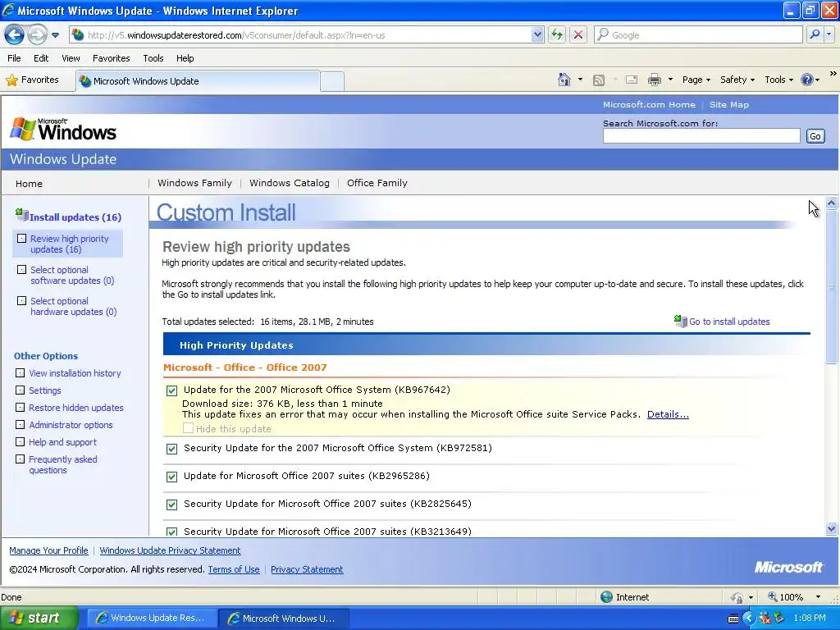Viewport: 840px width, 630px height.
Task: Open the Help menu
Action: click(185, 58)
